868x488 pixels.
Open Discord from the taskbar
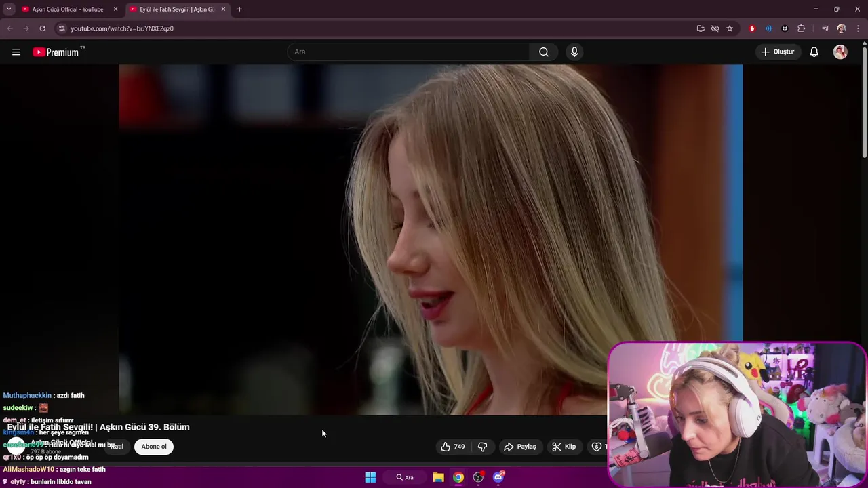point(498,477)
